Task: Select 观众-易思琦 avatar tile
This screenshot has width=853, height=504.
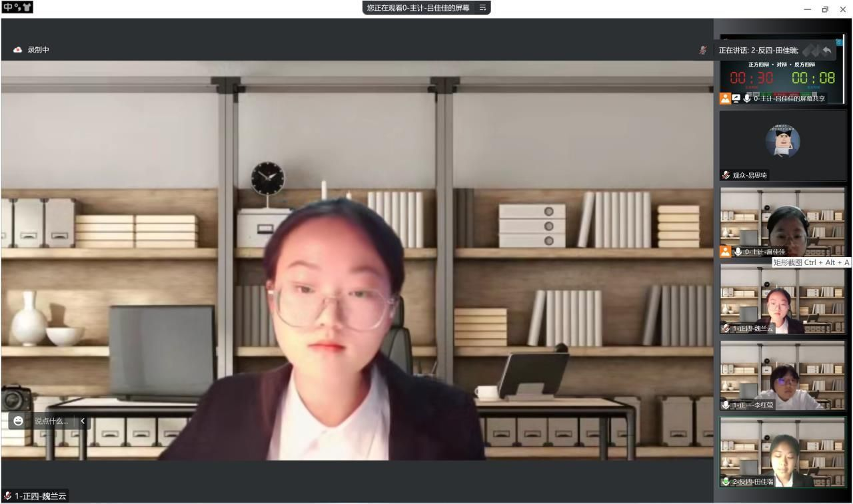Action: pos(782,141)
